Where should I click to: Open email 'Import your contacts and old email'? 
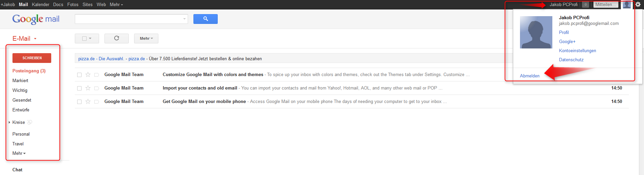(200, 88)
